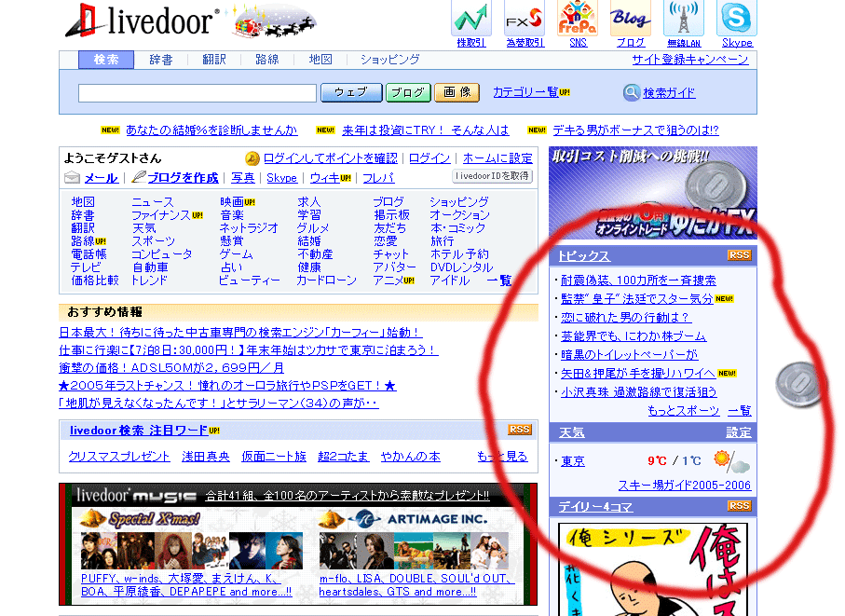Click the ウェブ search button
This screenshot has height=616, width=845.
(351, 92)
